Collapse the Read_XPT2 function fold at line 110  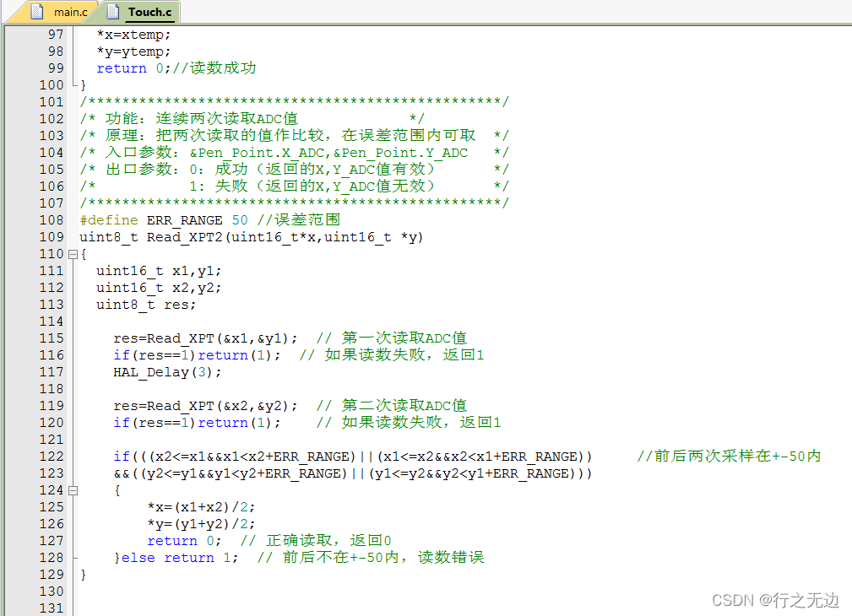pos(73,254)
